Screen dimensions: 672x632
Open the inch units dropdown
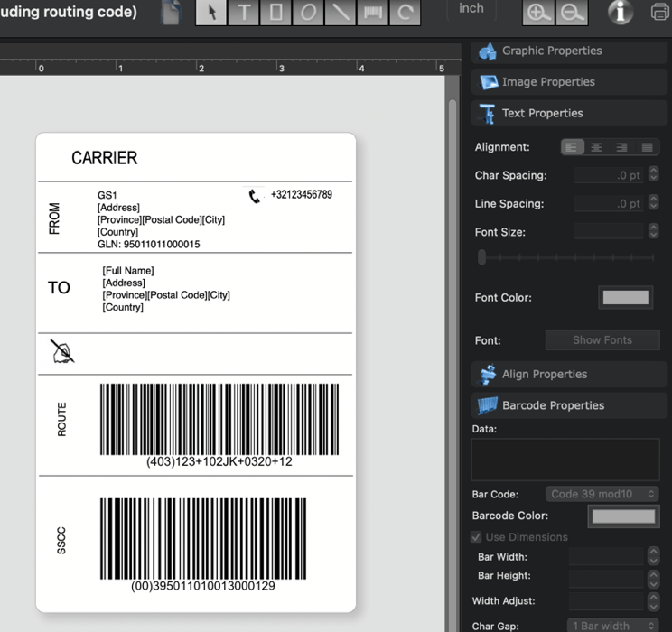(x=471, y=8)
